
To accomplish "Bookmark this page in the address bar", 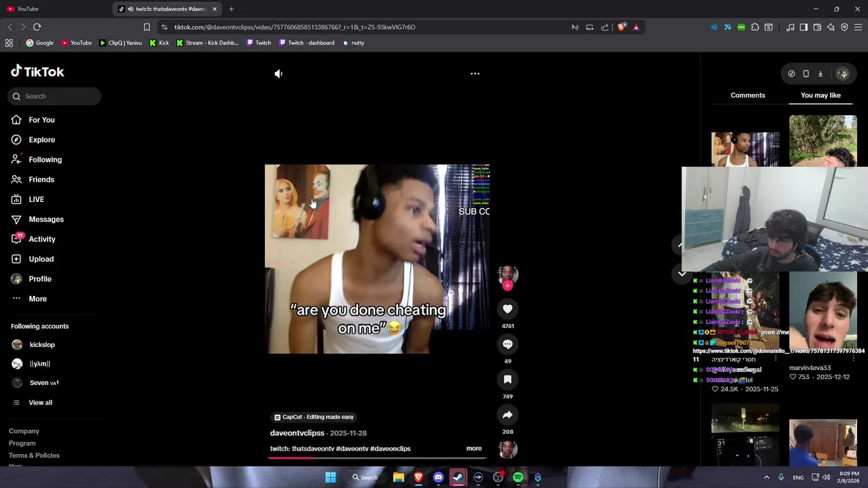I will (x=146, y=27).
